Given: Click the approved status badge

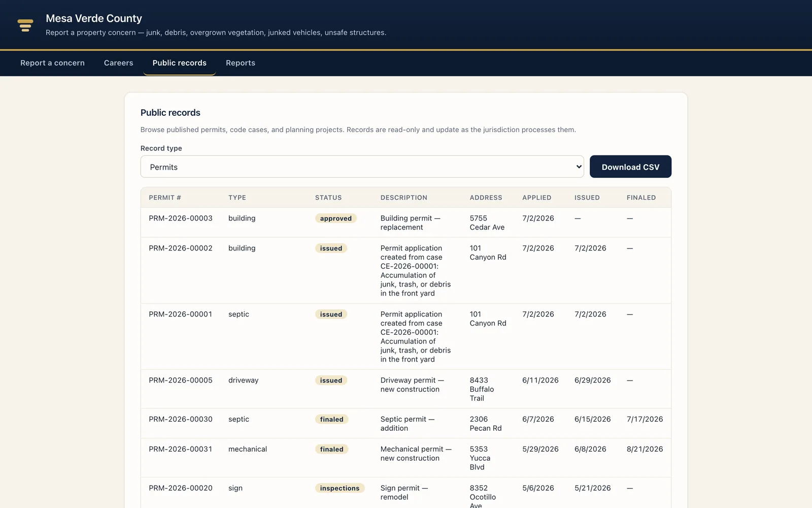Looking at the screenshot, I should pos(336,218).
